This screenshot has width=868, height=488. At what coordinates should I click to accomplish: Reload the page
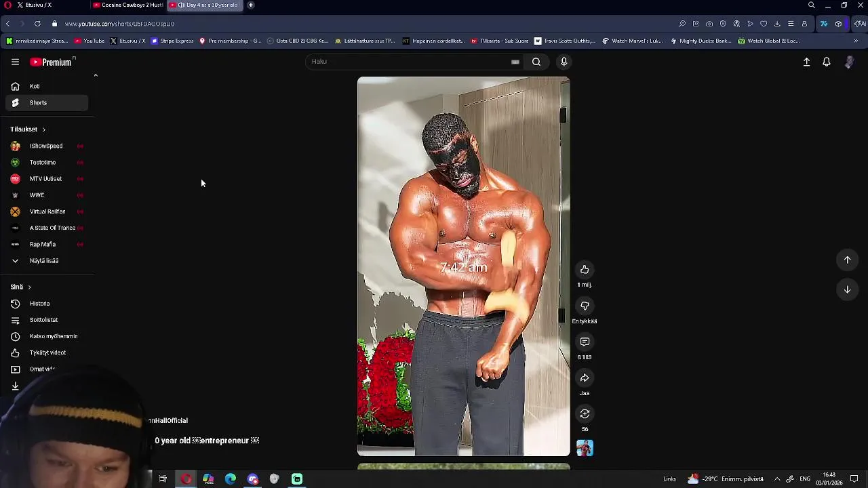[x=37, y=24]
